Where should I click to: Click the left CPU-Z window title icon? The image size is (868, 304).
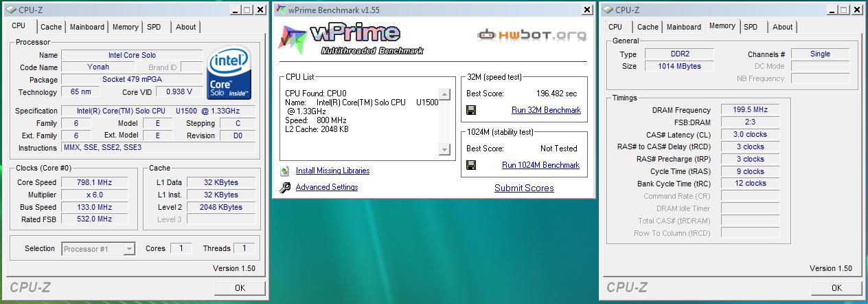[x=12, y=10]
